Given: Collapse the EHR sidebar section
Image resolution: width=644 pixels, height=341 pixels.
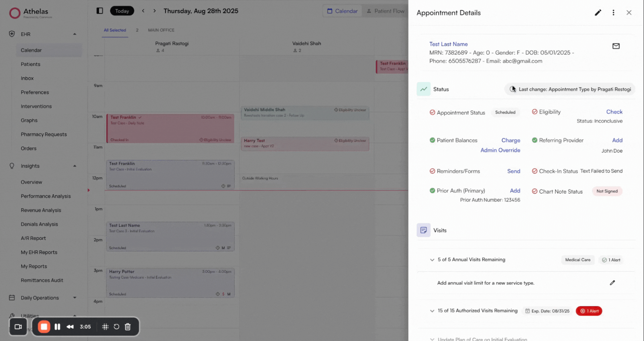Looking at the screenshot, I should [x=75, y=34].
